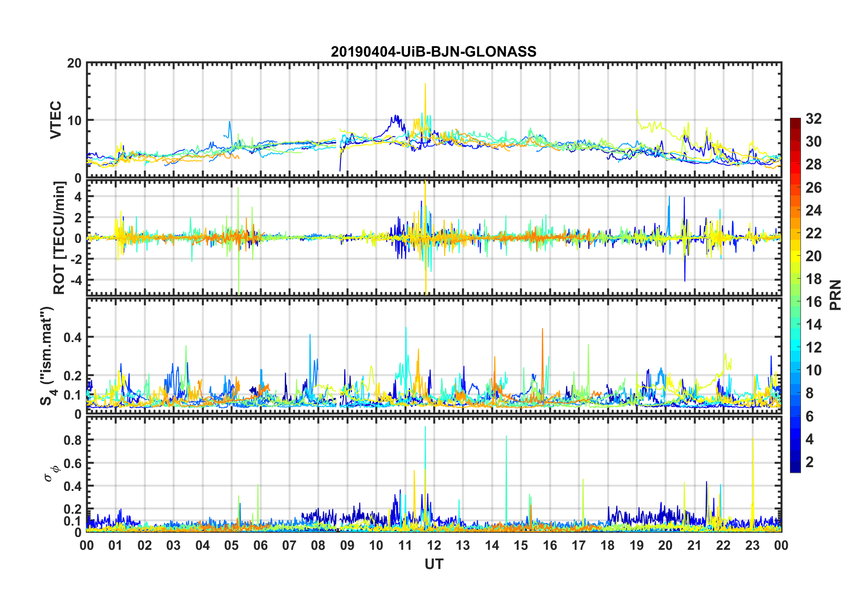Select x-axis hour tick label 09
868x590 pixels.
[347, 546]
